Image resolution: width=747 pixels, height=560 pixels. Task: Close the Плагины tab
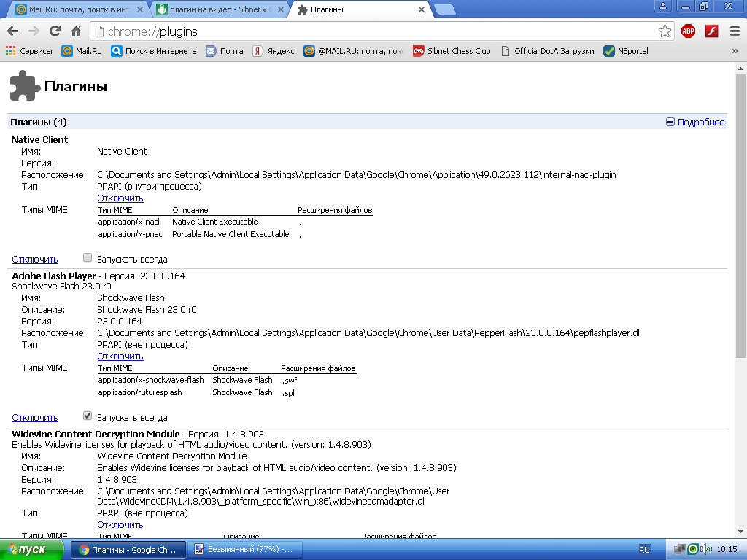point(422,9)
